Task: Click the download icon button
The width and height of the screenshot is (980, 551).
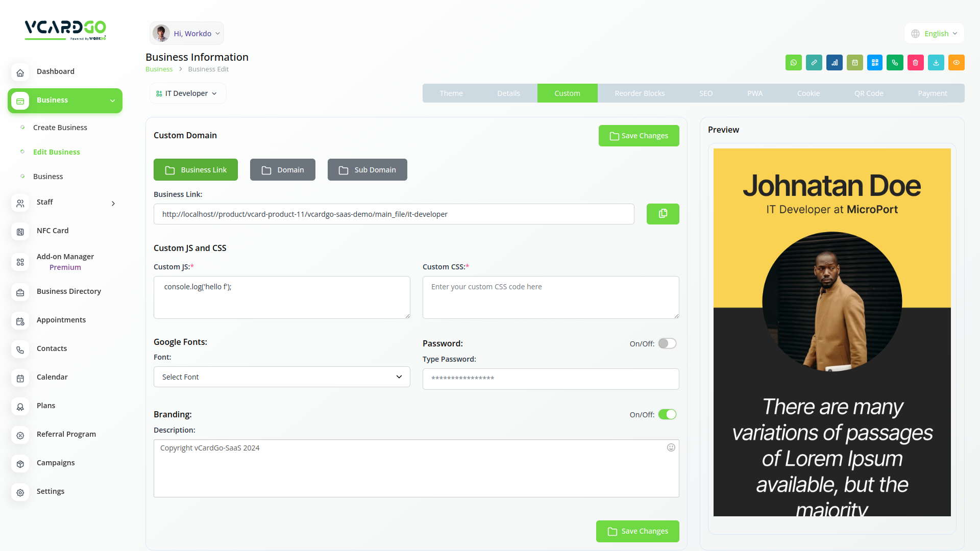Action: pyautogui.click(x=936, y=63)
